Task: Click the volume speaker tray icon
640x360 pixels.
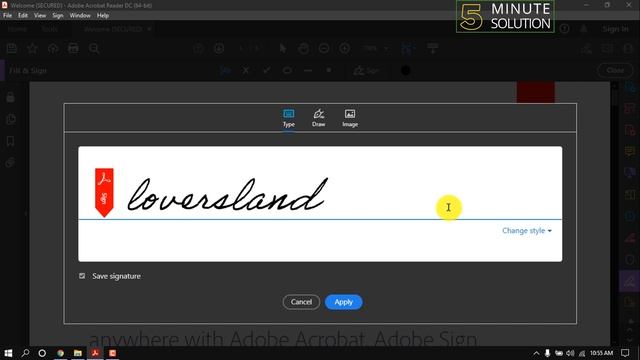Action: pos(570,353)
